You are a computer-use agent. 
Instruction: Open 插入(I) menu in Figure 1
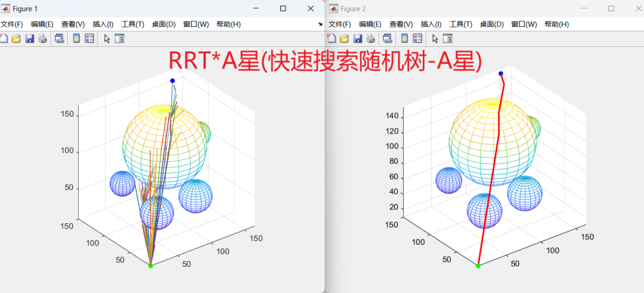[103, 24]
